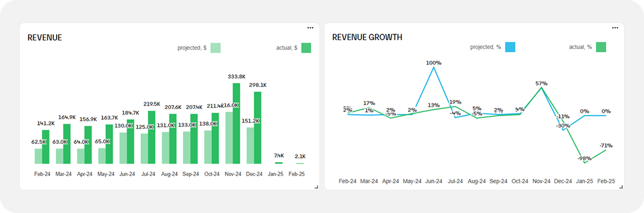This screenshot has width=644, height=213.
Task: Click the 125.0K projected data label
Action: [x=145, y=127]
